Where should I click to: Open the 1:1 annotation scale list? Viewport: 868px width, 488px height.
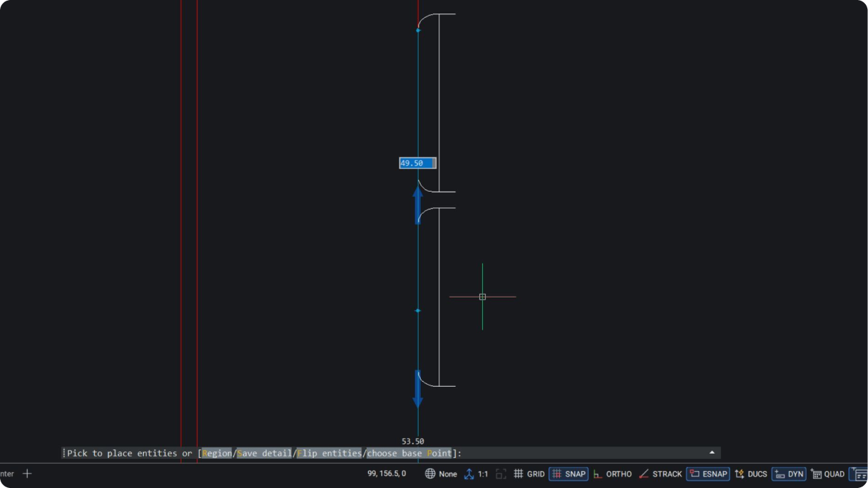coord(483,474)
